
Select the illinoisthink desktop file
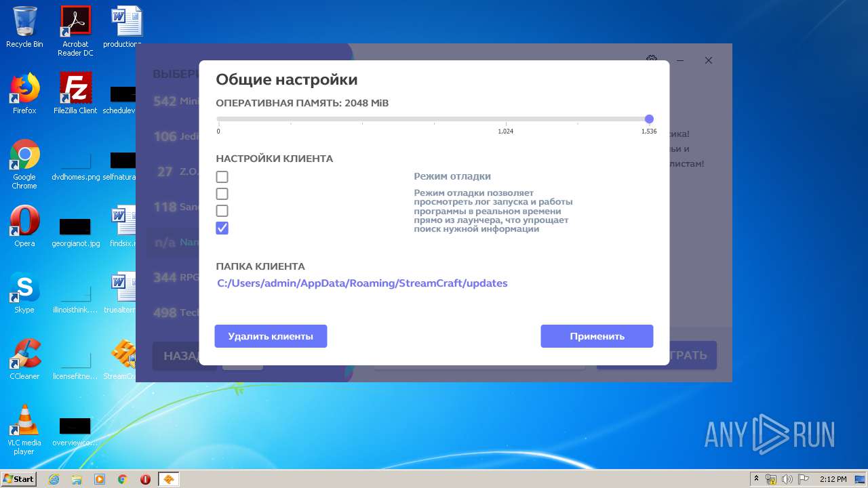click(75, 297)
